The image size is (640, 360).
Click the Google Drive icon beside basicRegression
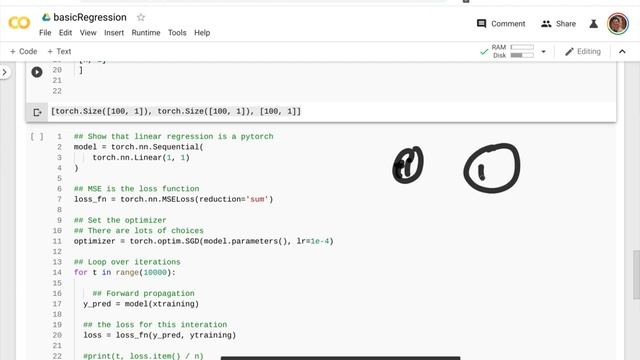[x=46, y=17]
